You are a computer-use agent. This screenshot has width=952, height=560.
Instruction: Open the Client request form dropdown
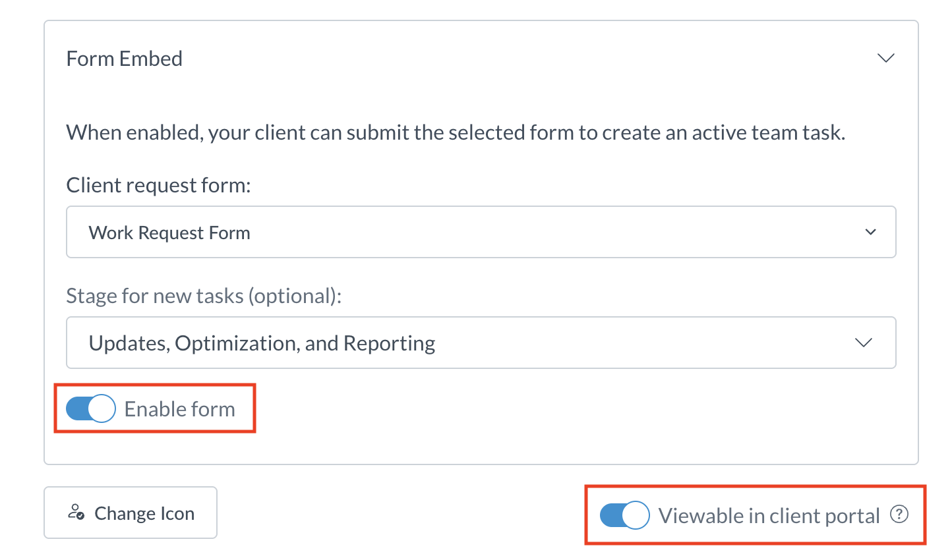[481, 232]
